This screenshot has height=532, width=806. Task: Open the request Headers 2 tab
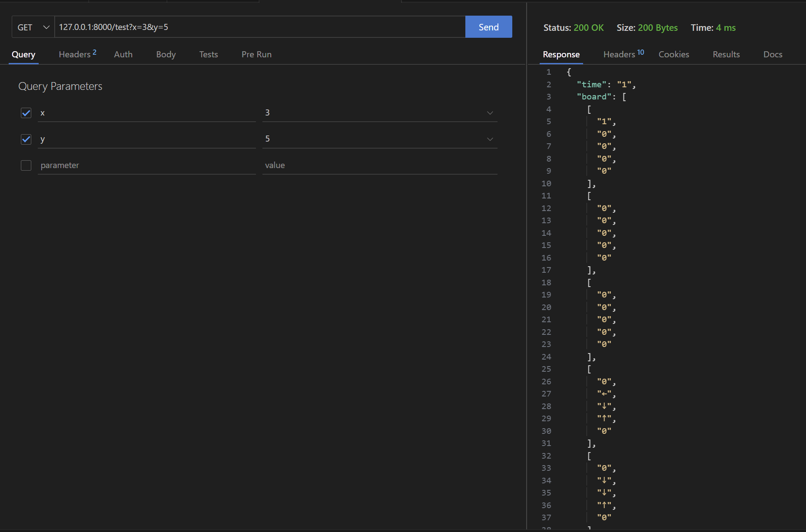click(x=77, y=54)
